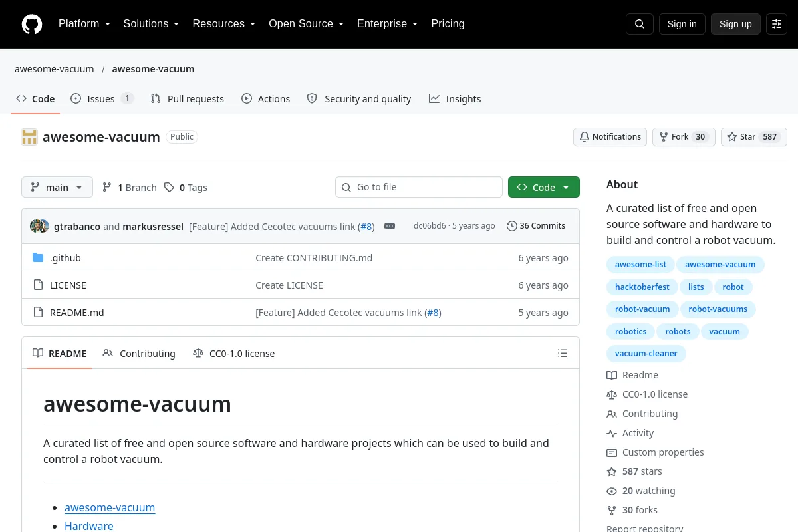
Task: Expand the commit message ellipsis
Action: click(390, 226)
